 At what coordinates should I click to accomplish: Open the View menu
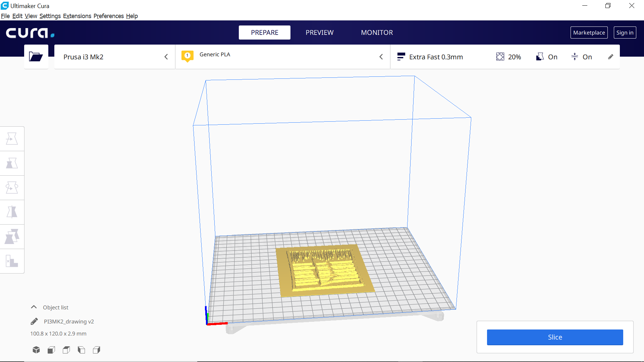pos(31,16)
